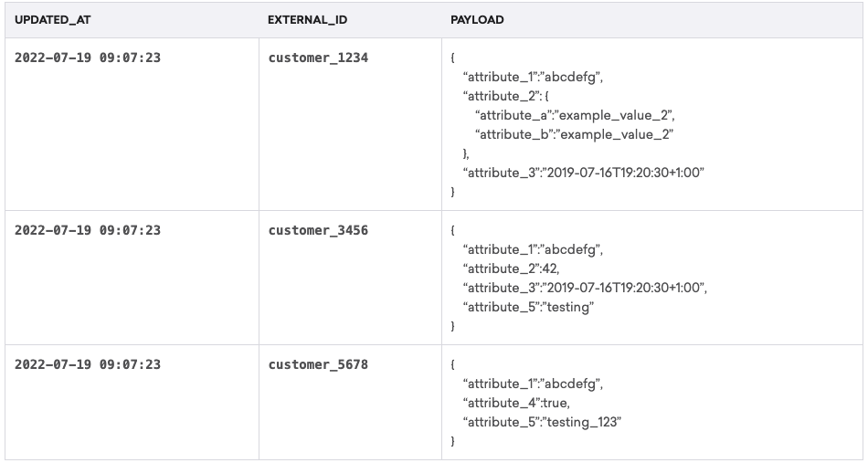868x463 pixels.
Task: Click the attribute_5 testing line
Action: click(x=529, y=307)
